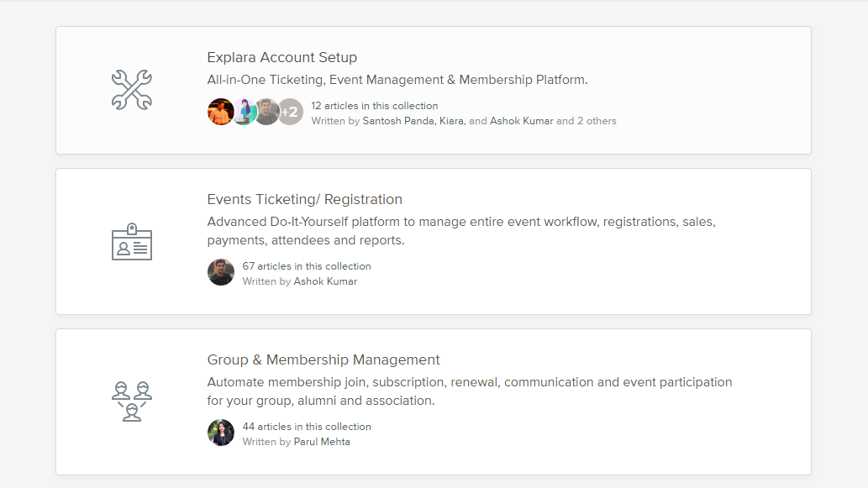Click Santosh Panda's orange avatar

click(220, 112)
